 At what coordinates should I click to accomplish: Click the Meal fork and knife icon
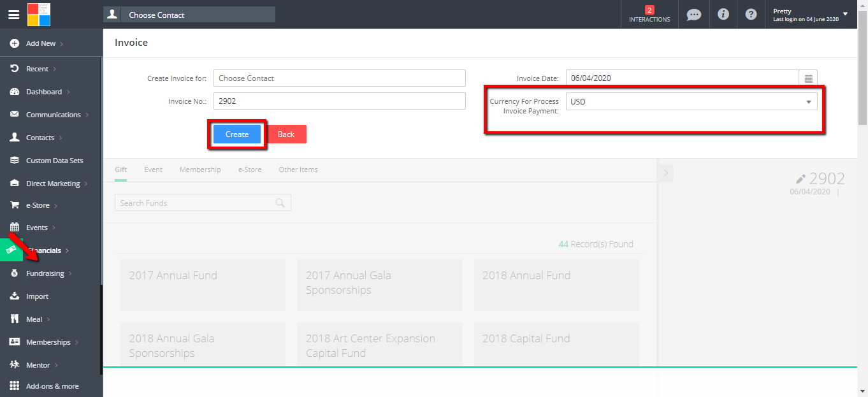coord(14,319)
